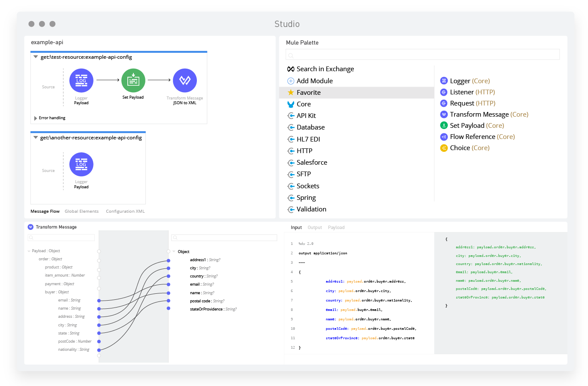Switch to Global Elements tab
The width and height of the screenshot is (588, 386).
[81, 211]
